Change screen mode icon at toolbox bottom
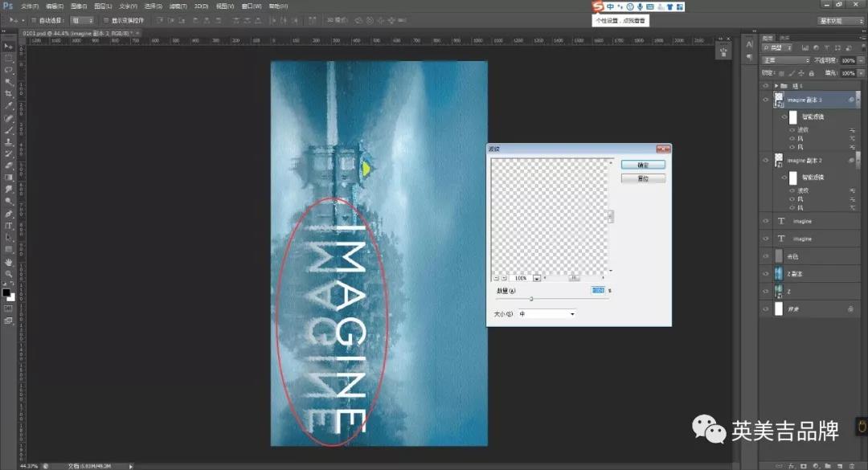 pos(8,321)
